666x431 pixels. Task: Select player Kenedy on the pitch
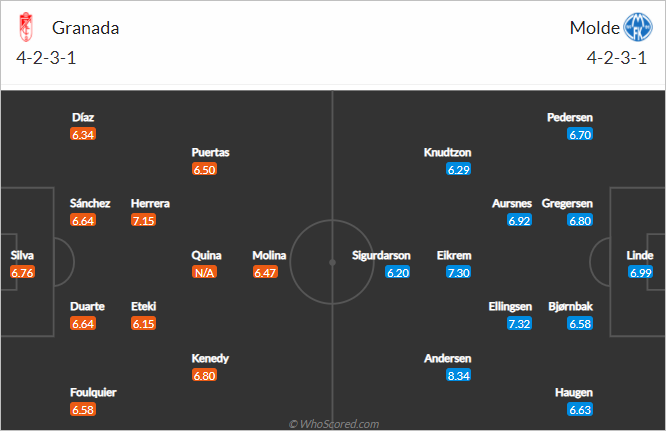coord(210,358)
